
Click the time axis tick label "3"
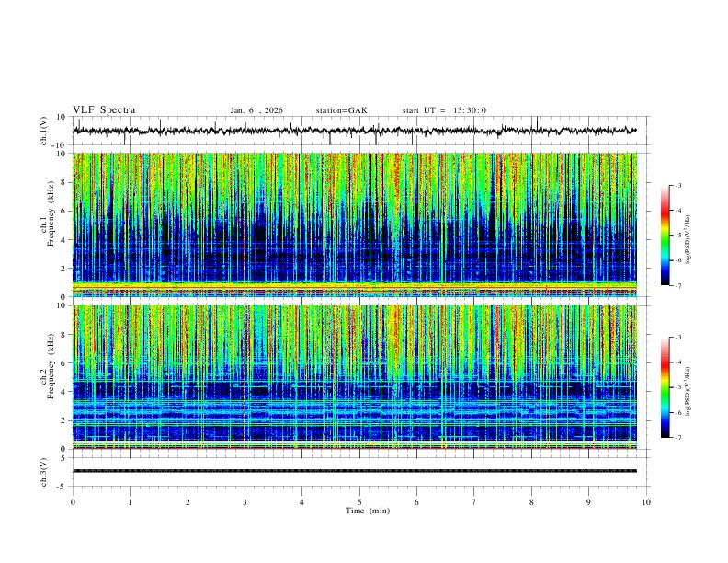pos(245,502)
